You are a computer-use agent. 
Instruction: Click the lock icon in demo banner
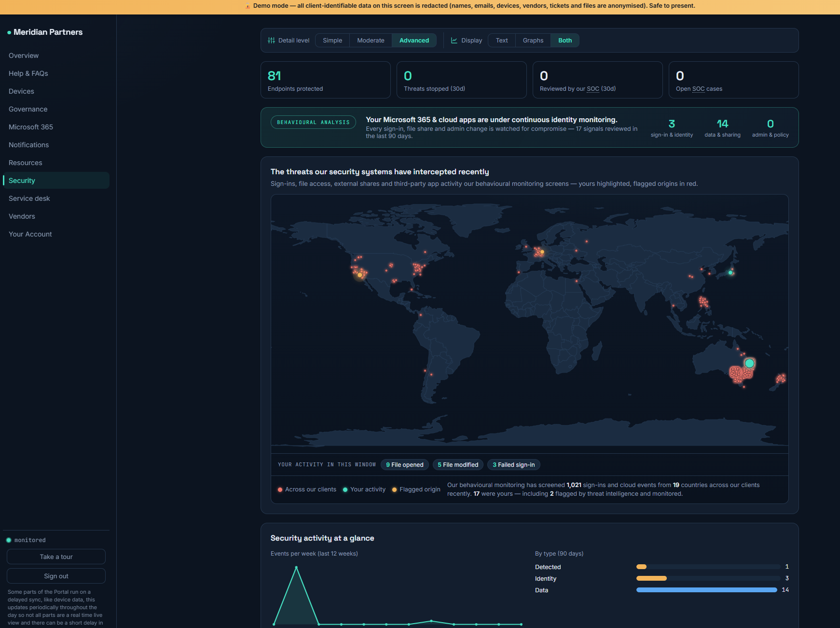(248, 6)
